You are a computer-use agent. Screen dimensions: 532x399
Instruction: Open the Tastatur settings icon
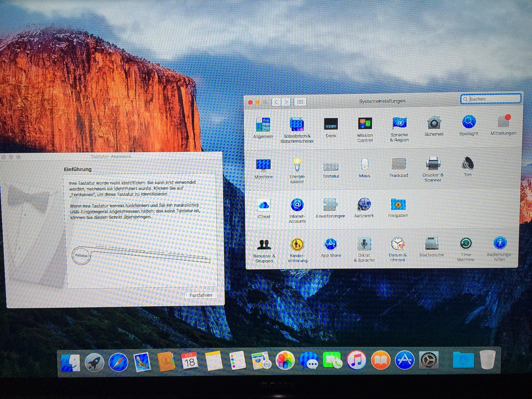(331, 167)
